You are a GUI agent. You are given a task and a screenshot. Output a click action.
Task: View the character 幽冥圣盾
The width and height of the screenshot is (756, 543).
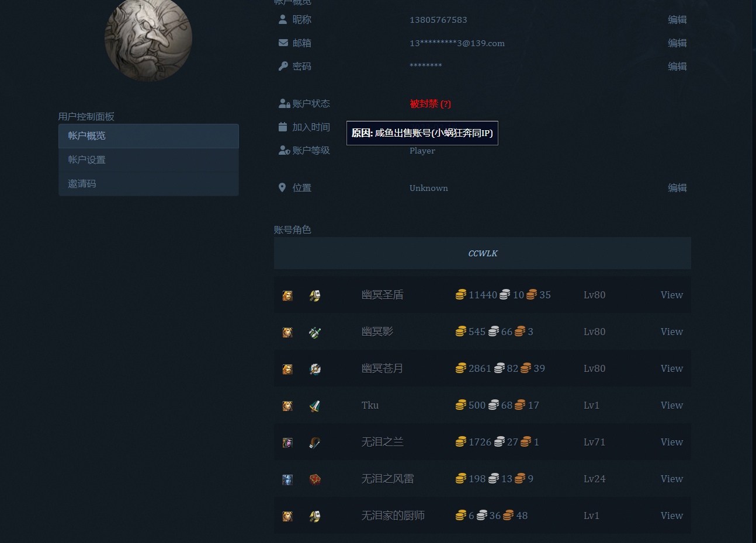click(671, 295)
